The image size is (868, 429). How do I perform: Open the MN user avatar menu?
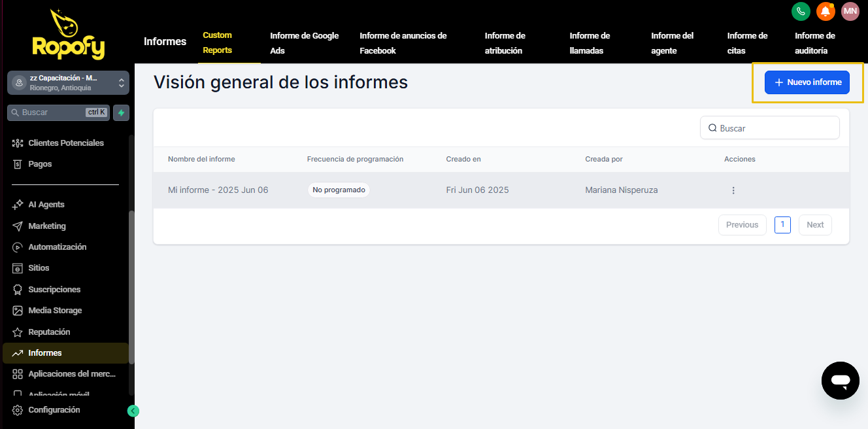[850, 11]
